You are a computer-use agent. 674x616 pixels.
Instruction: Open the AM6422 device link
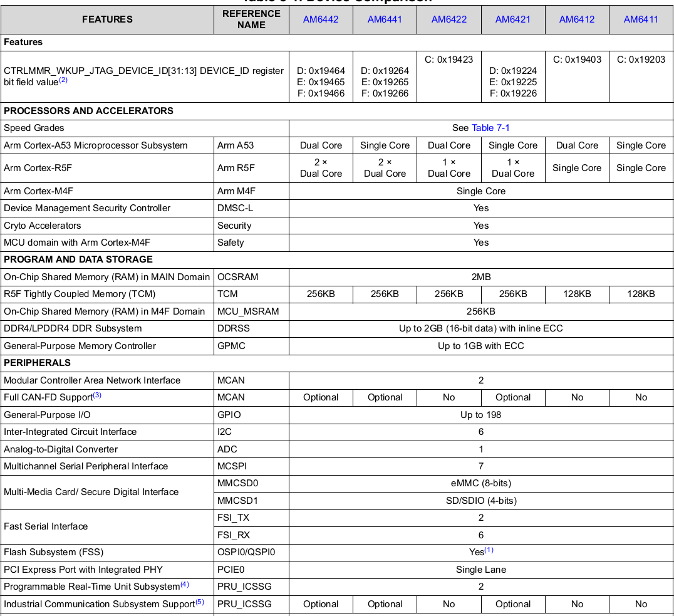pos(448,19)
